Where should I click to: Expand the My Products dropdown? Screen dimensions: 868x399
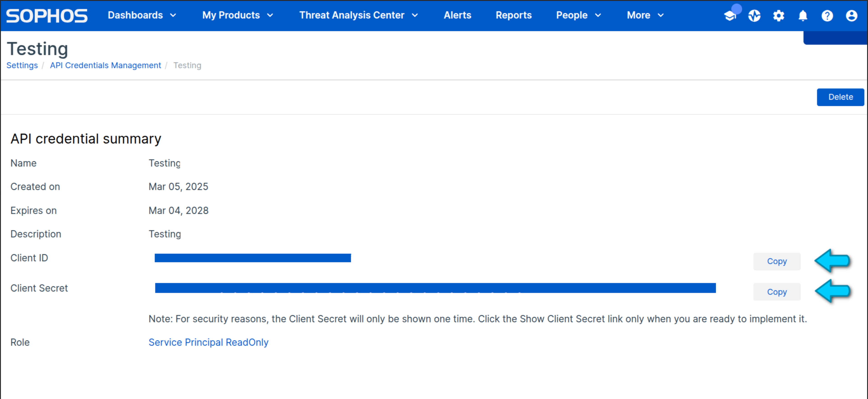point(238,15)
